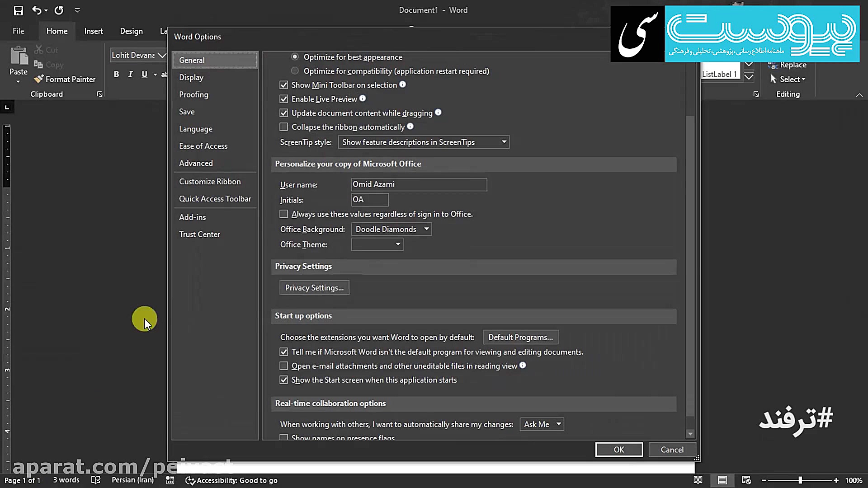Check Open e-mail attachments in reading view

pos(283,366)
